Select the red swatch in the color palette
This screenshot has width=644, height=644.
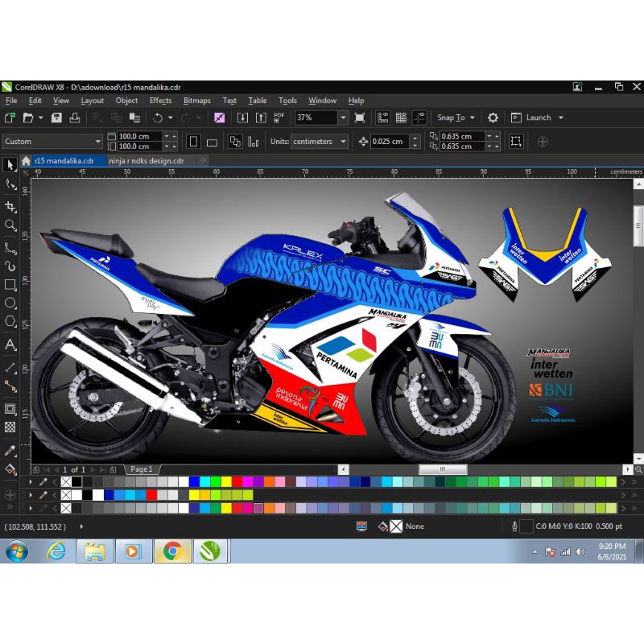pyautogui.click(x=238, y=481)
